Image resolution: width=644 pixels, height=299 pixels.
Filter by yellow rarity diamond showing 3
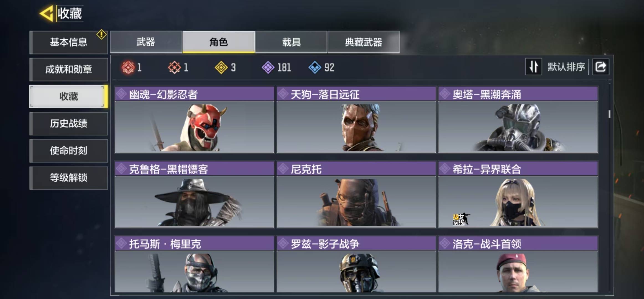click(x=221, y=67)
